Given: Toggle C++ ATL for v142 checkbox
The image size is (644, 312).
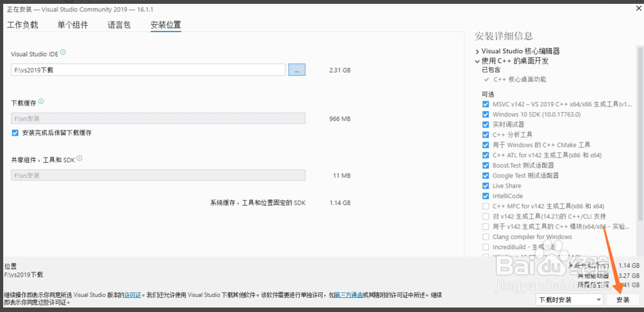Looking at the screenshot, I should coord(486,155).
